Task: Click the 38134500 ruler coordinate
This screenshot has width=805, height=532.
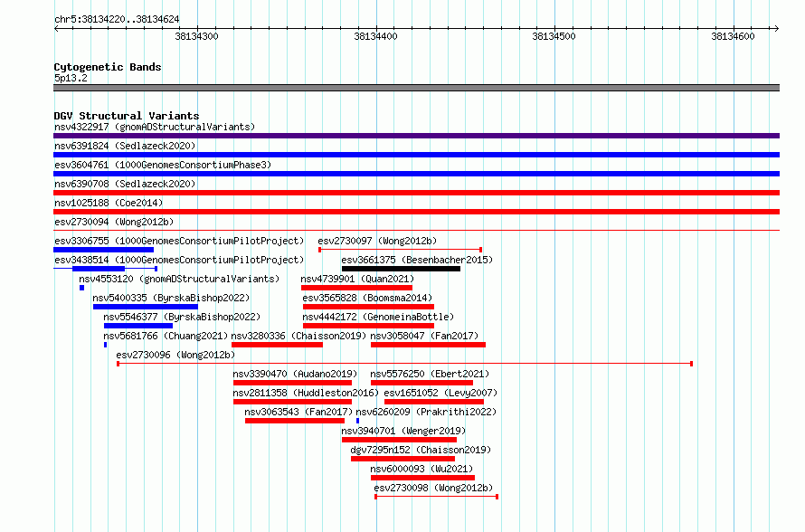Action: point(554,36)
